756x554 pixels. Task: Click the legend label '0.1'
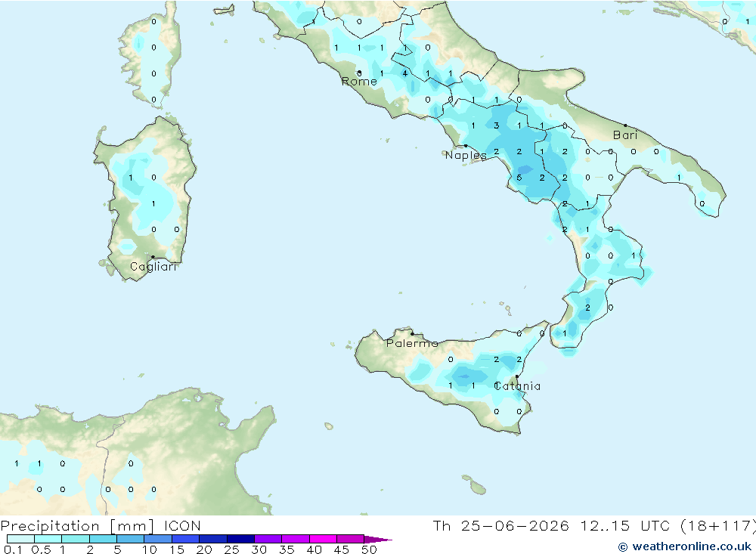coord(13,549)
